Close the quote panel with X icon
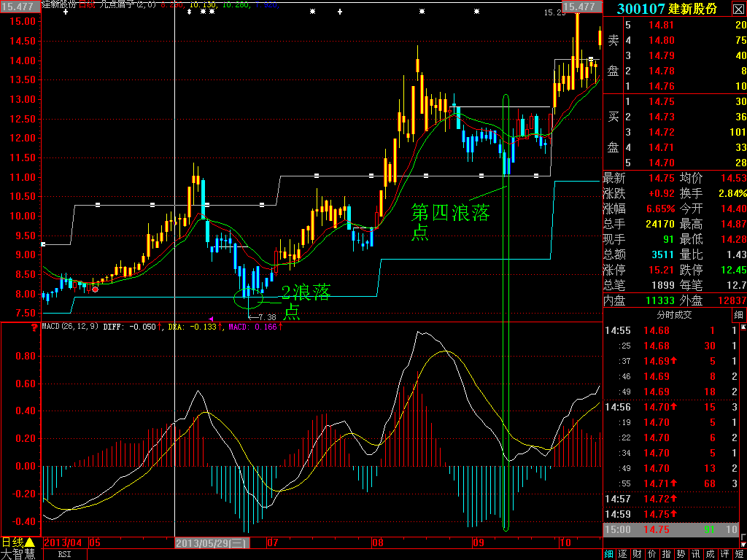 point(738,8)
